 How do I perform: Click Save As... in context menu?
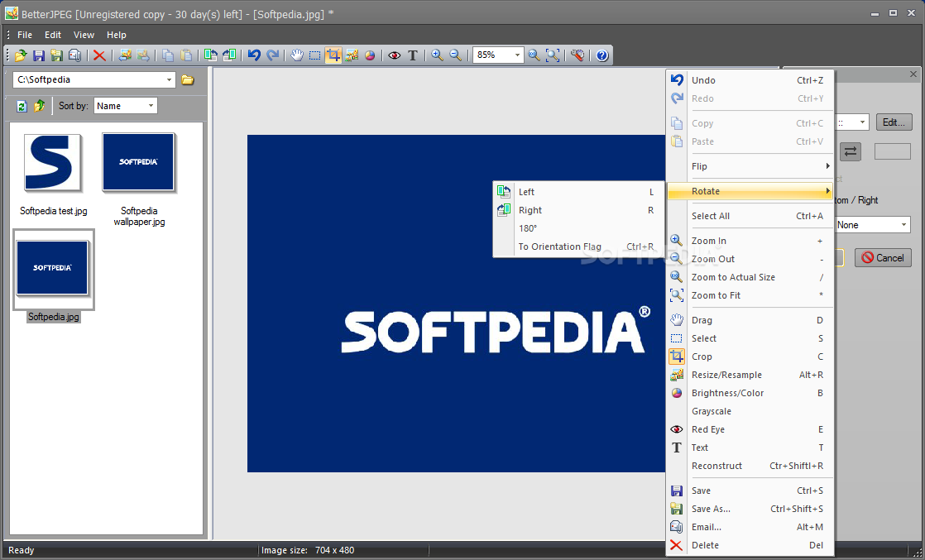tap(750, 509)
